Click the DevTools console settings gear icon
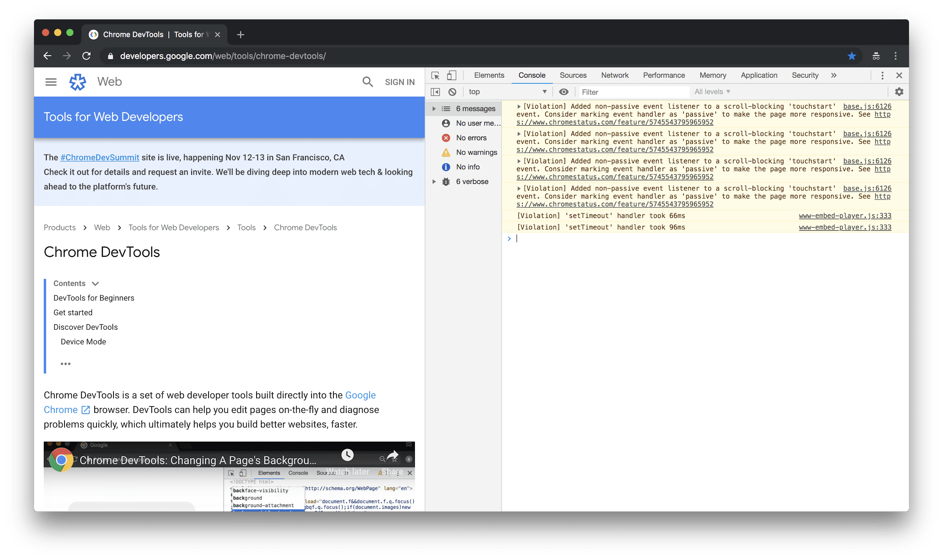943x560 pixels. [x=900, y=92]
